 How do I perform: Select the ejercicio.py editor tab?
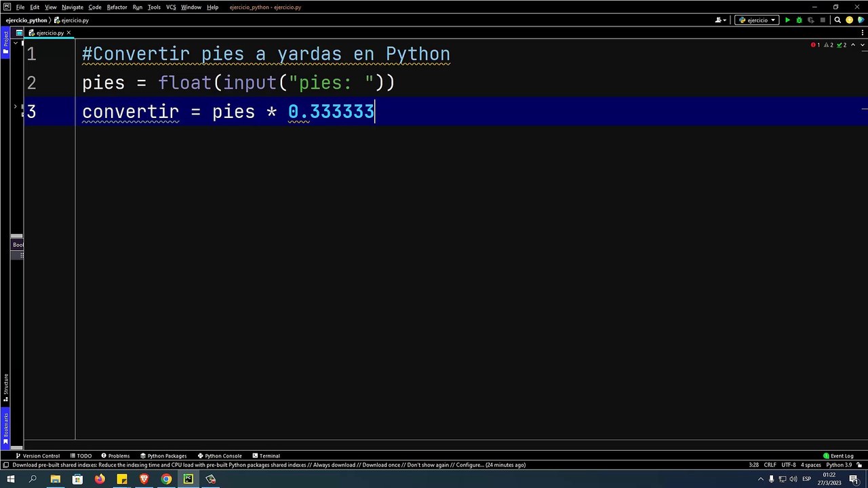(x=49, y=33)
